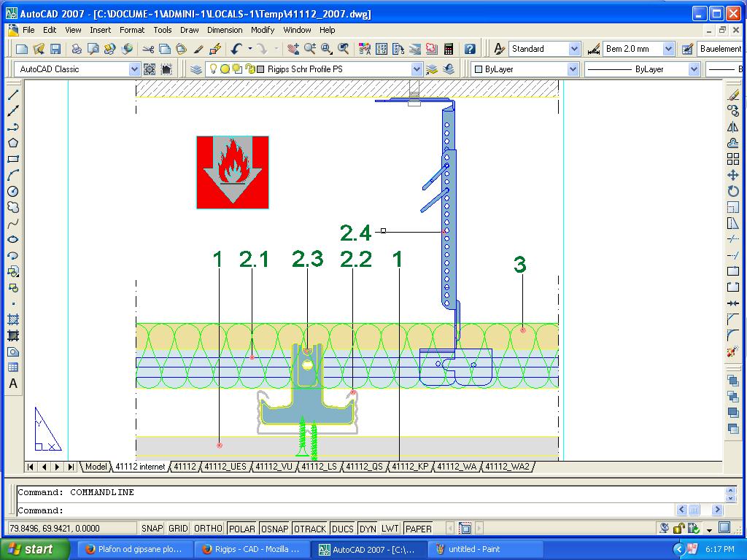
Task: Select the Polygon draw tool
Action: tap(12, 143)
